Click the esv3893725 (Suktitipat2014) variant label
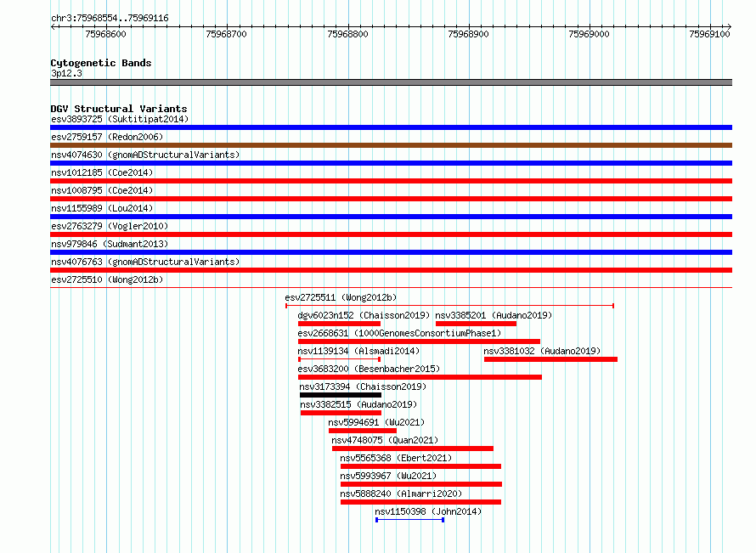756x553 pixels. pyautogui.click(x=120, y=119)
